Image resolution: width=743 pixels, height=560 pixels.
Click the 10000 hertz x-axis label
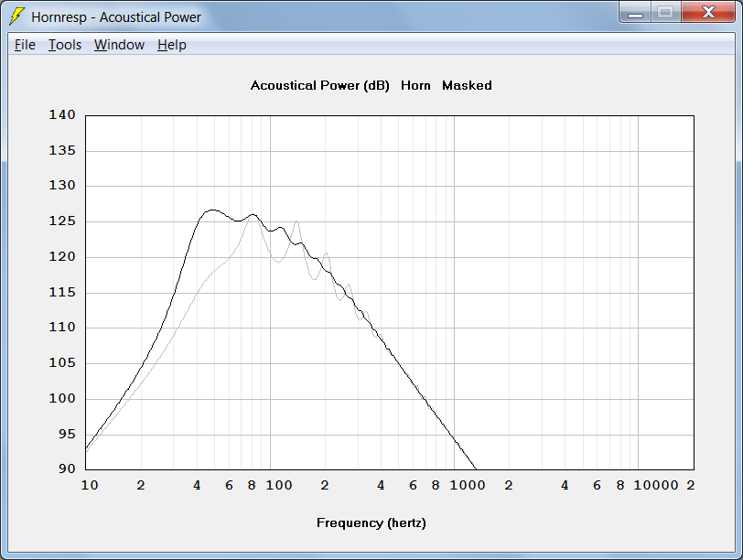656,485
